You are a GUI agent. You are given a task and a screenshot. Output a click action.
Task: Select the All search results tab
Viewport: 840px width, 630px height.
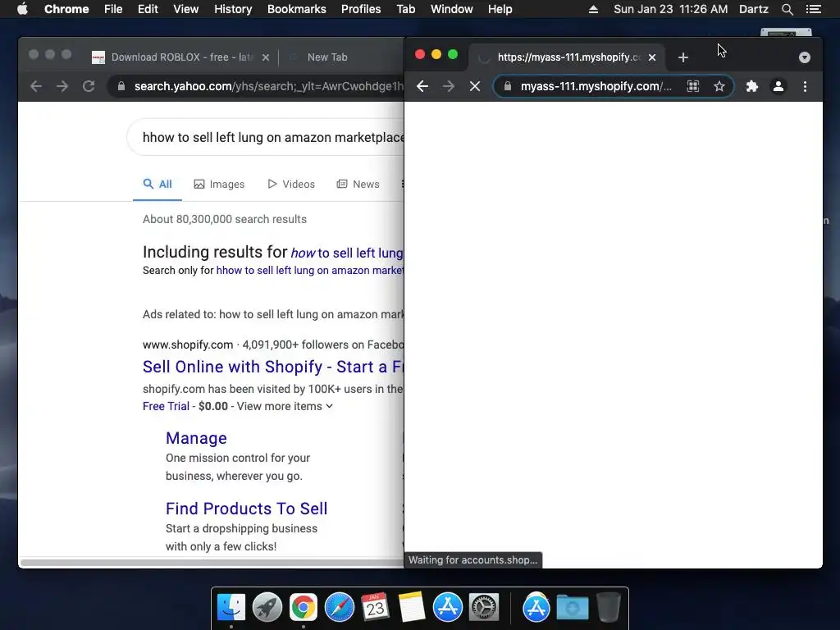tap(157, 184)
